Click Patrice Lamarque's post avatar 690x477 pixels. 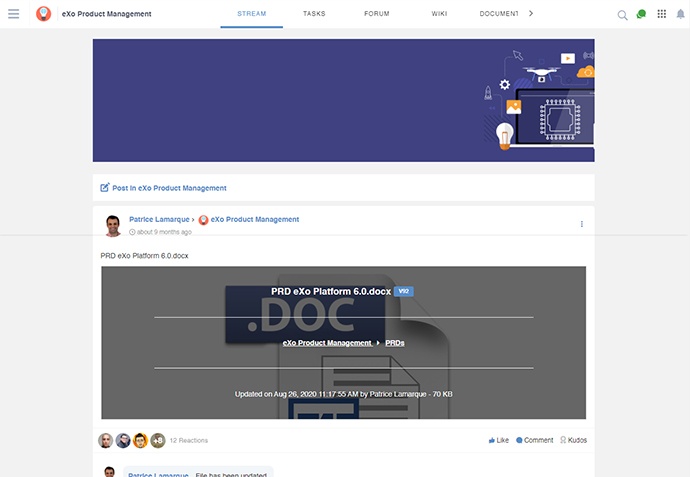coord(113,225)
